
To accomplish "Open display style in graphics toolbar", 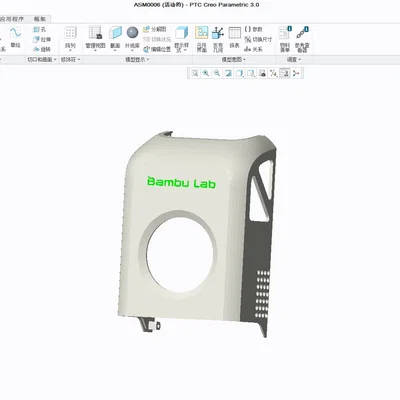I will click(x=239, y=73).
